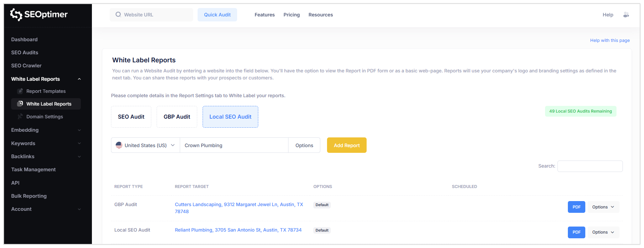Viewport: 644px width, 248px height.
Task: Sort by the REPORT TARGET column header
Action: pyautogui.click(x=192, y=187)
